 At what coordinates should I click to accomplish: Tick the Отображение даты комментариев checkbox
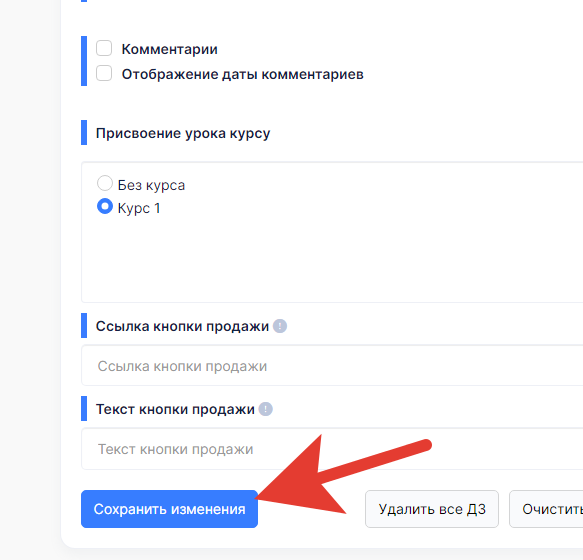click(104, 73)
